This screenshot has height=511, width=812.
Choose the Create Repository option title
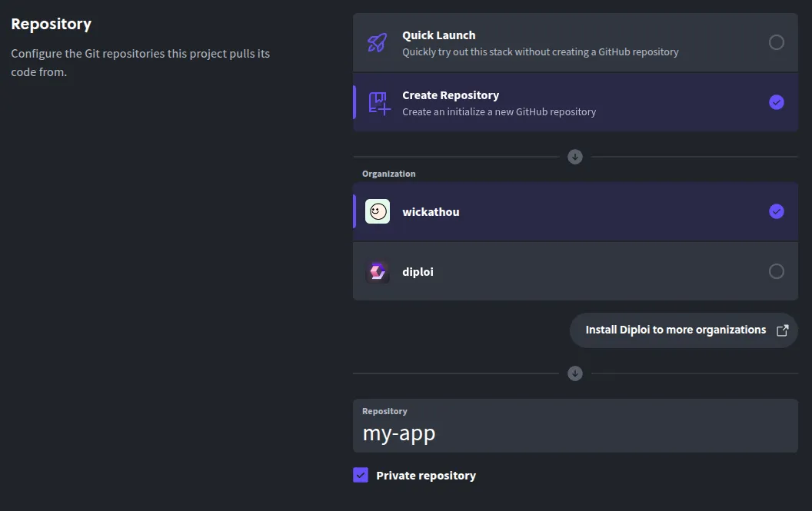[x=451, y=95]
